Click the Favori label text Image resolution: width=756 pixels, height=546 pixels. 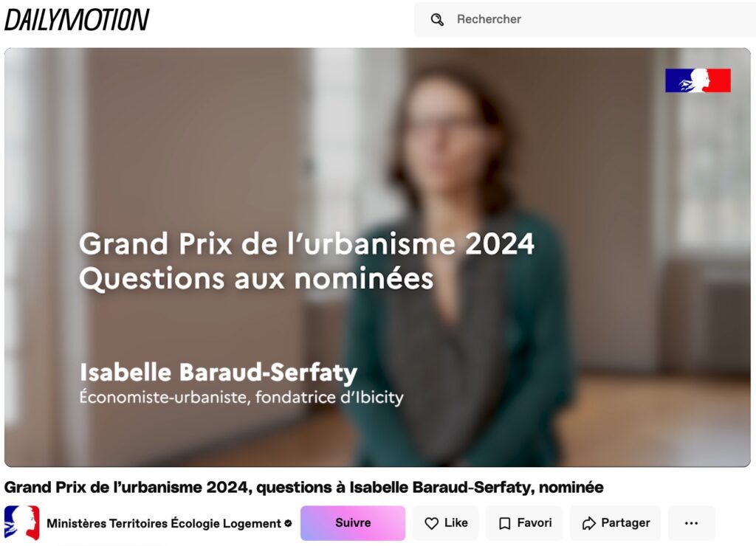[x=535, y=523]
